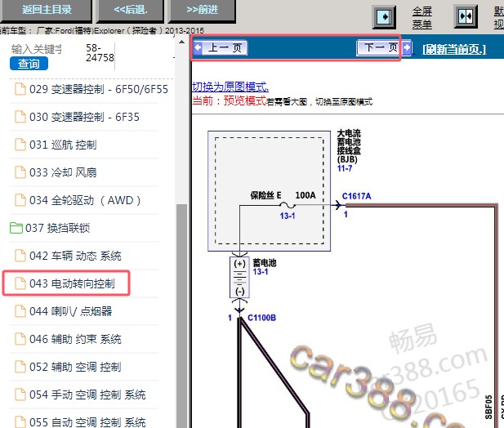
Task: Click blue 13-1 reference beside 蓄电池
Action: point(261,272)
